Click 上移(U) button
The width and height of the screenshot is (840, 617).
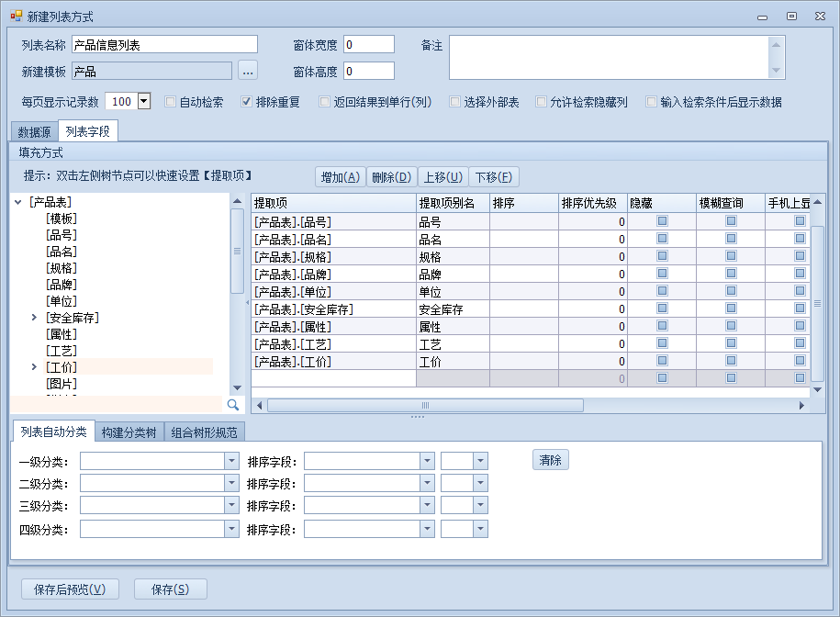(x=443, y=176)
